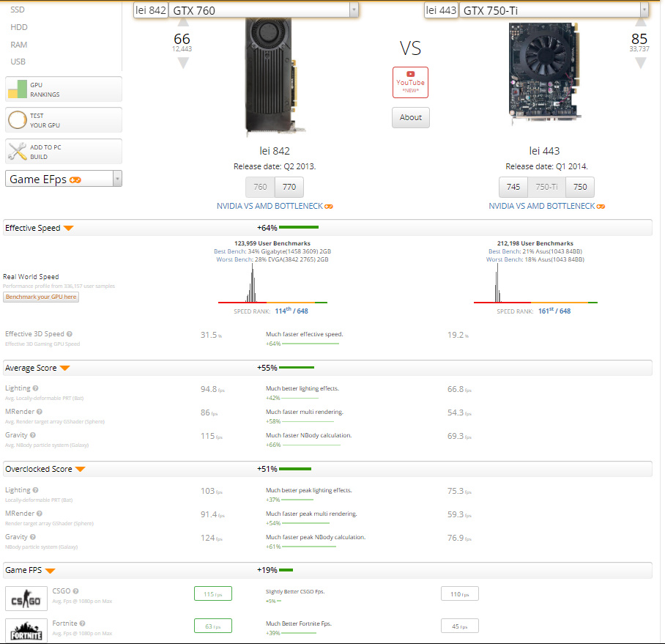Open left NVIDIA VS AMD BOTTLENECK link
Screen dimensions: 665x644
point(270,206)
